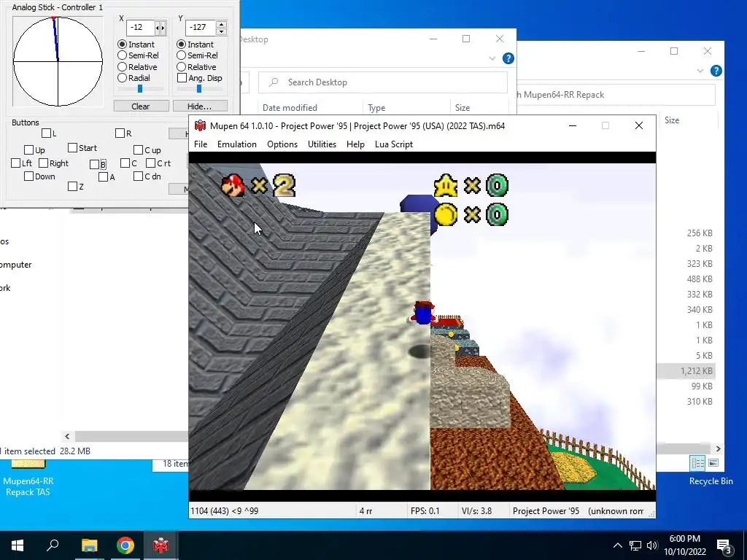Check the C up checkbox
Viewport: 747px width, 560px height.
138,150
